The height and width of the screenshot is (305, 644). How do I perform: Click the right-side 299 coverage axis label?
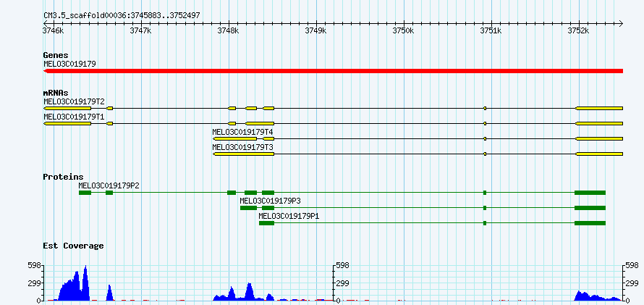632,283
